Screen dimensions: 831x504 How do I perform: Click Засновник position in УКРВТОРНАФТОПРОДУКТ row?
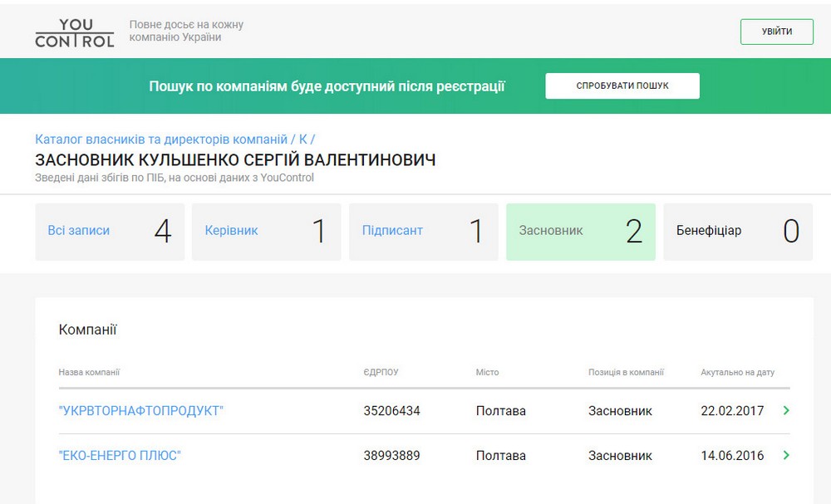620,411
